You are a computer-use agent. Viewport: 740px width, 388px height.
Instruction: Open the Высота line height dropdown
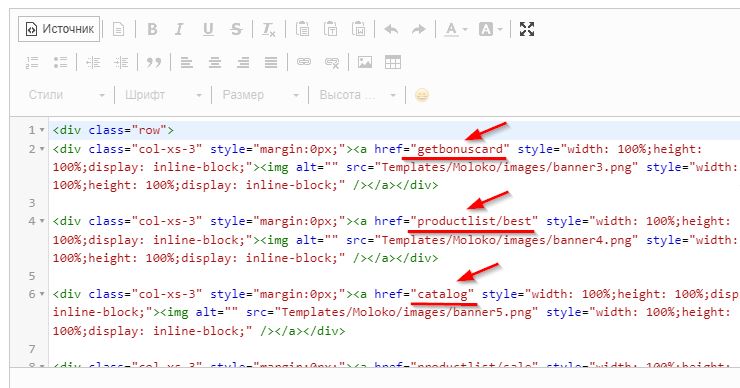coord(357,95)
